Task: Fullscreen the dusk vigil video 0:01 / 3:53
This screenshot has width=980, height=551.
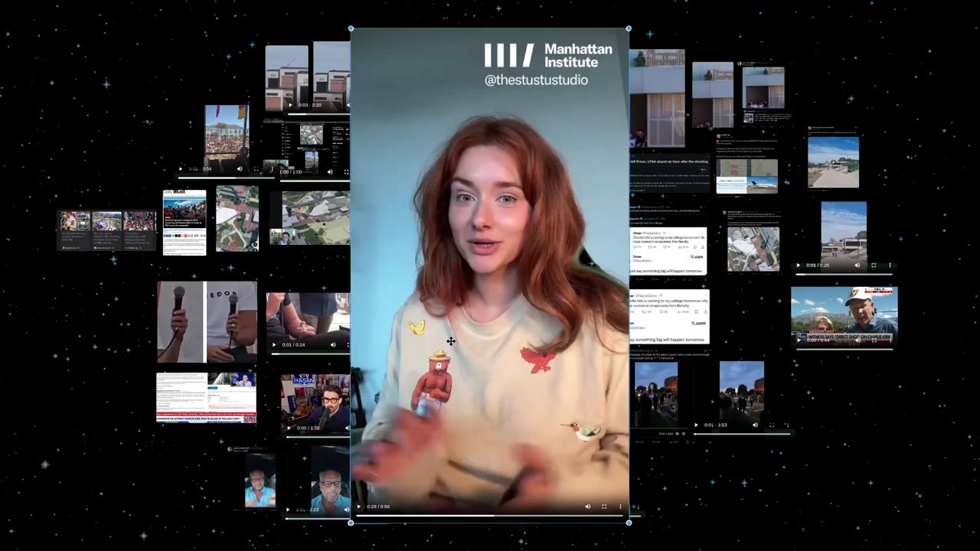Action: click(771, 425)
